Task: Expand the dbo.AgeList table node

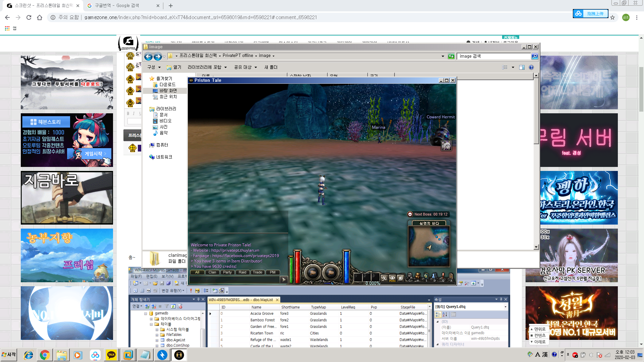Action: 157,340
